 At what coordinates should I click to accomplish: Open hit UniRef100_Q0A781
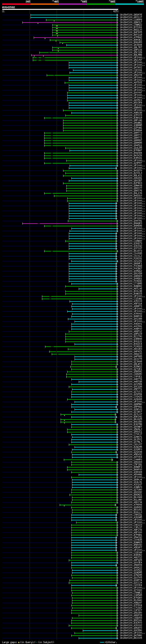131,221
